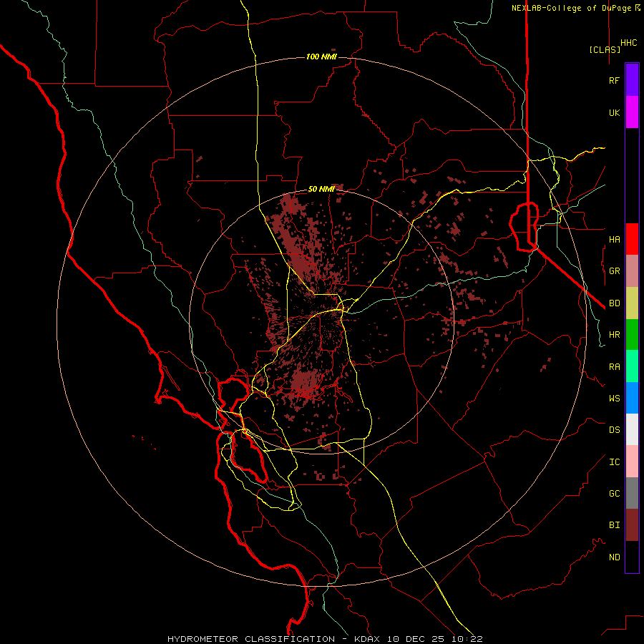Click the KDAX radar site identifier
The width and height of the screenshot is (644, 644).
(367, 639)
